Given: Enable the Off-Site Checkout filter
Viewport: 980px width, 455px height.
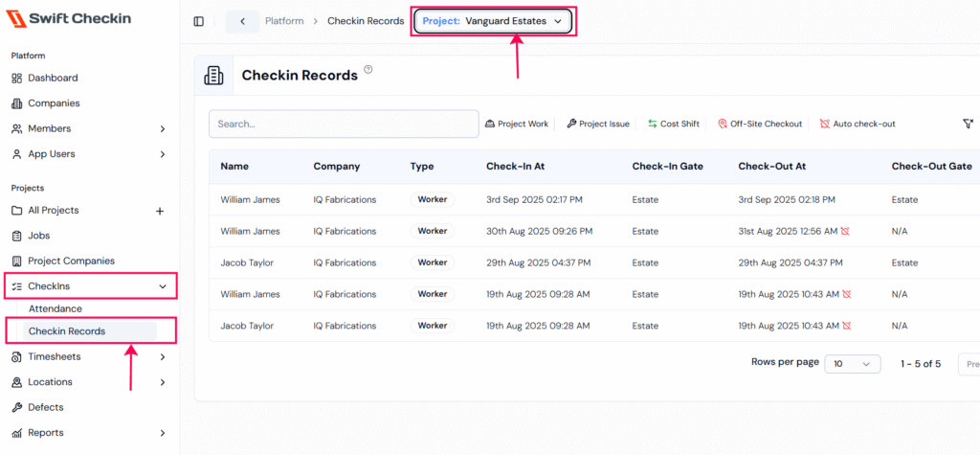Looking at the screenshot, I should click(760, 124).
